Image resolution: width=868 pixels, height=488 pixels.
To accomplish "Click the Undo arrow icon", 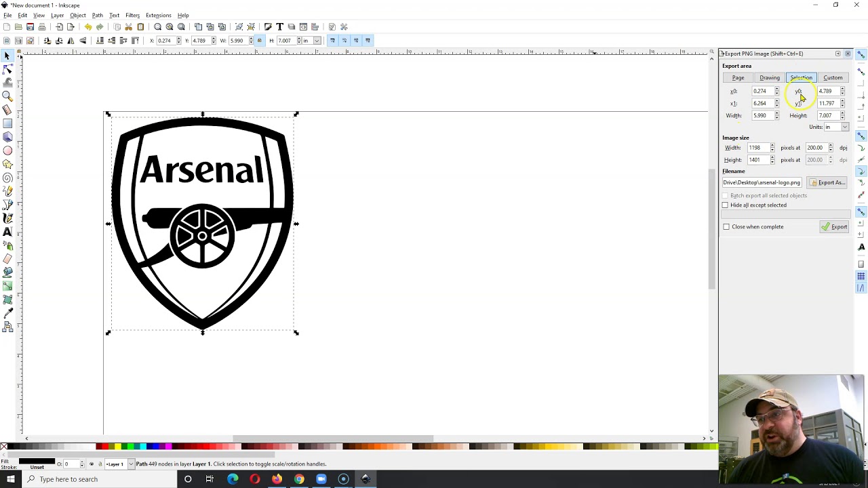I will (88, 27).
